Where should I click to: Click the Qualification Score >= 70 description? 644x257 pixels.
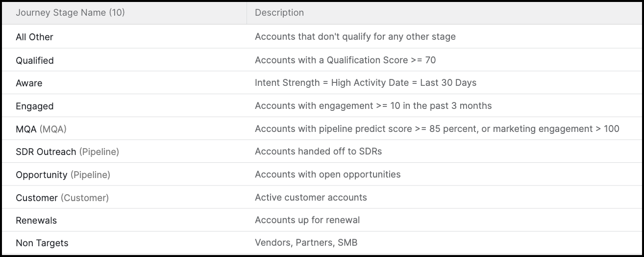[x=345, y=60]
